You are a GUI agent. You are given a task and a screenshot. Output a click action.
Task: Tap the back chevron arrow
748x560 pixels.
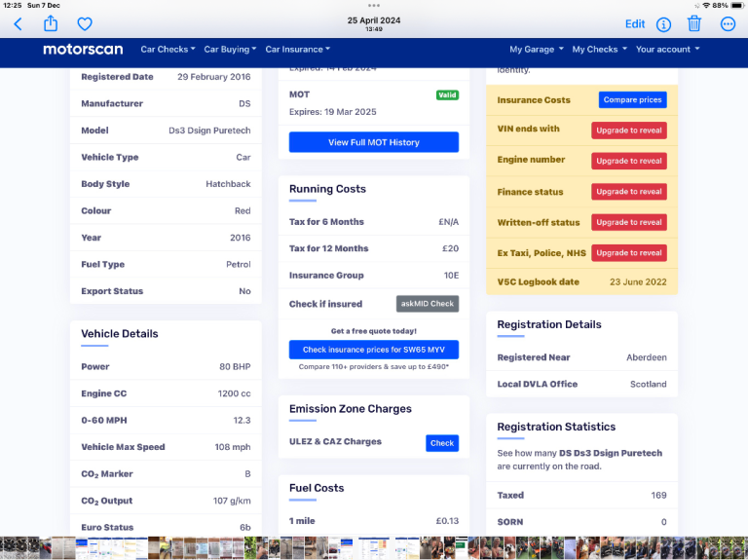click(18, 24)
